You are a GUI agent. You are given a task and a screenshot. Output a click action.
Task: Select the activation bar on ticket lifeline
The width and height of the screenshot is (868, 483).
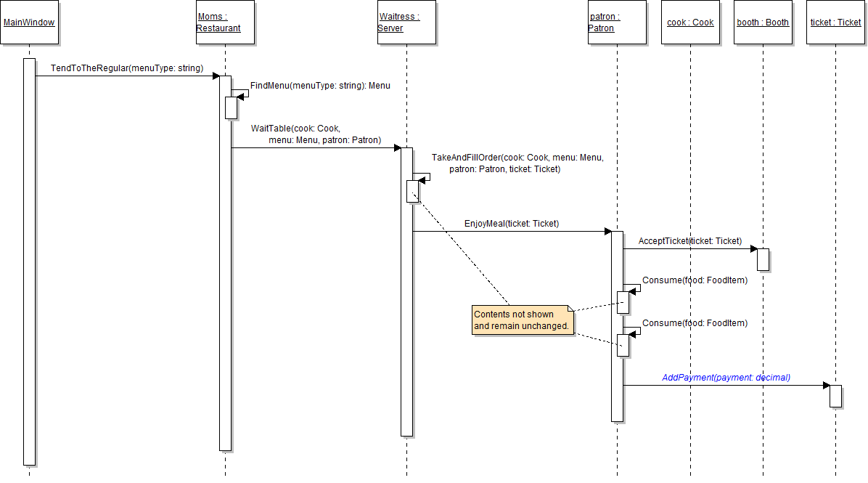[835, 396]
